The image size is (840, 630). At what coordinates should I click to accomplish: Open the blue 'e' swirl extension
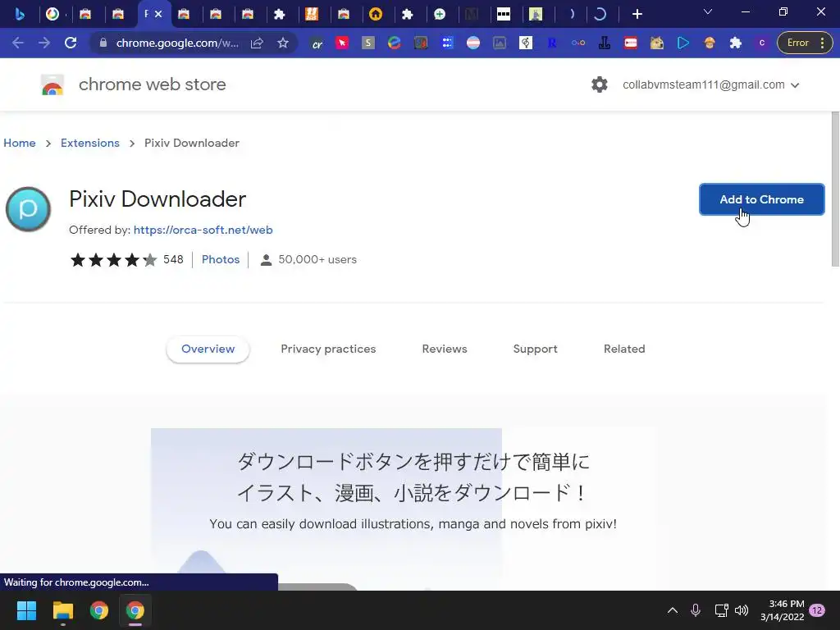point(395,43)
